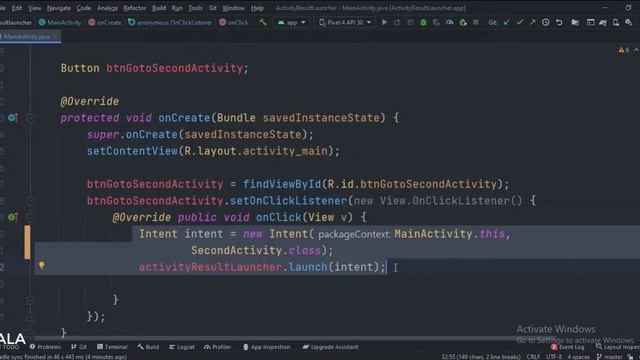The image size is (640, 360).
Task: Click MainActivity in the navigation breadcrumb
Action: click(60, 22)
